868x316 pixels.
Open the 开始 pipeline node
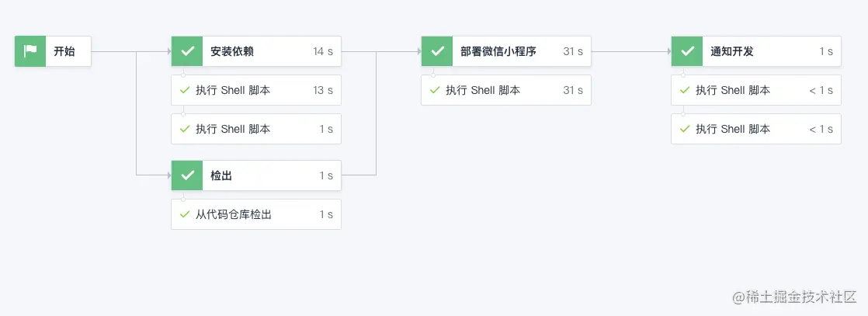coord(64,51)
